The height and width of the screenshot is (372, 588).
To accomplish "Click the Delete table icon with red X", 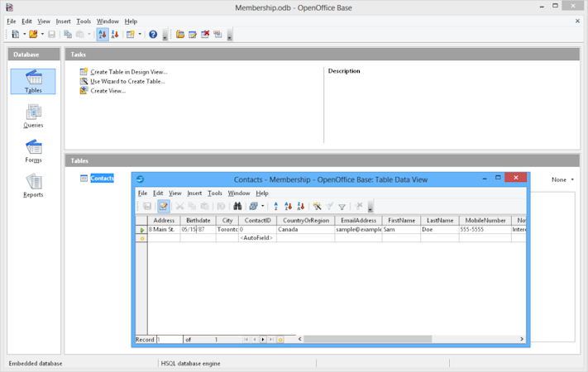I will 205,34.
